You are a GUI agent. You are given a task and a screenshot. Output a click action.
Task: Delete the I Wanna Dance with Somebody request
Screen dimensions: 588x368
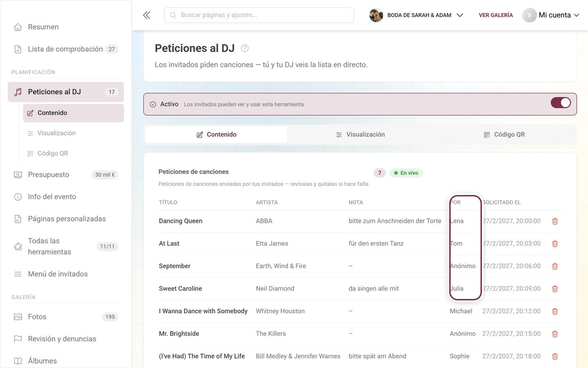tap(555, 312)
